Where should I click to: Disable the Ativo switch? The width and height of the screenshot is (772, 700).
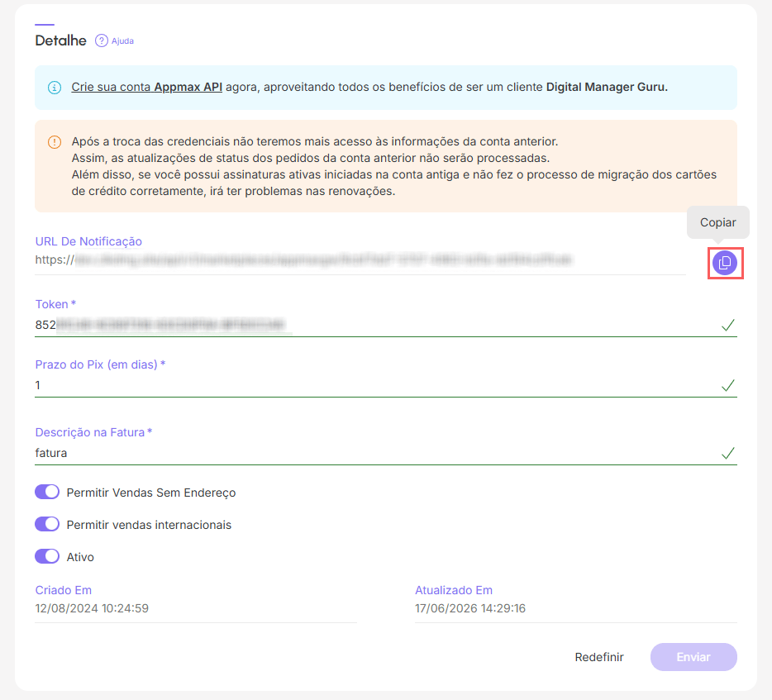[47, 556]
